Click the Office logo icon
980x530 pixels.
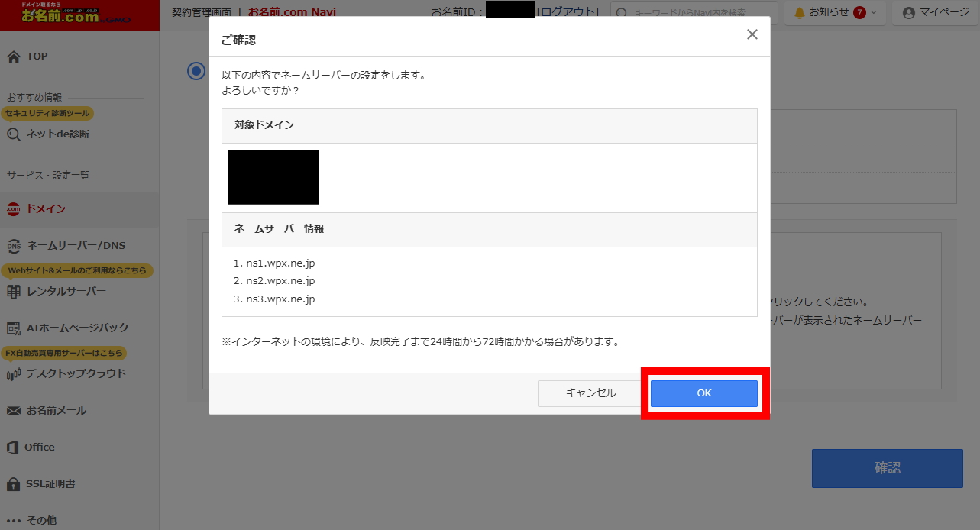pyautogui.click(x=13, y=448)
